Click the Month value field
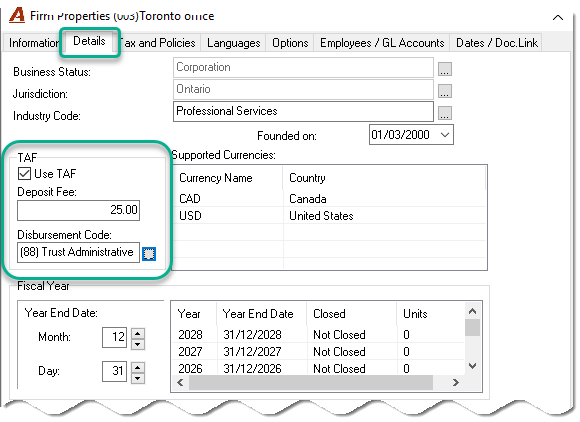 (115, 337)
